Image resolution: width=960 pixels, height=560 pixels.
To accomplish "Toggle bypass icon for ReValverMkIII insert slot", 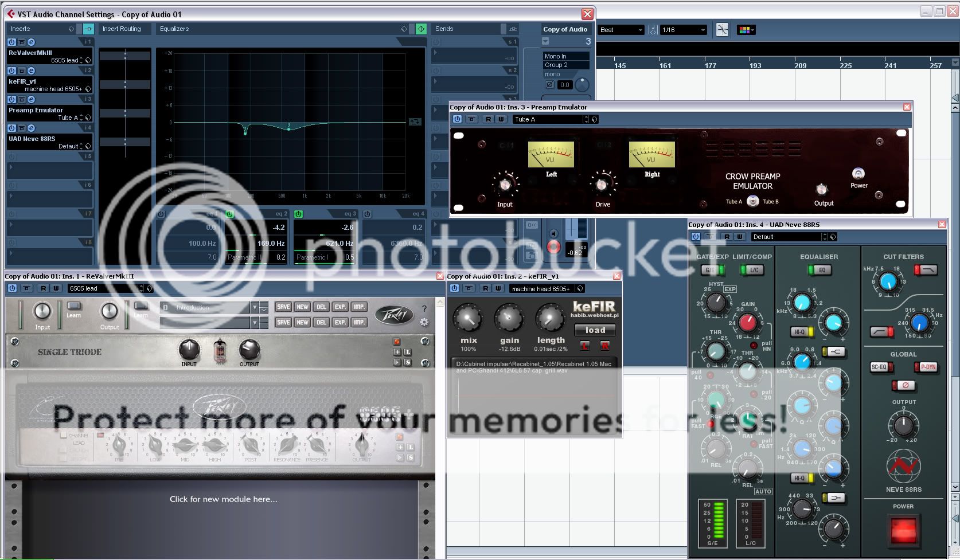I will [x=21, y=42].
